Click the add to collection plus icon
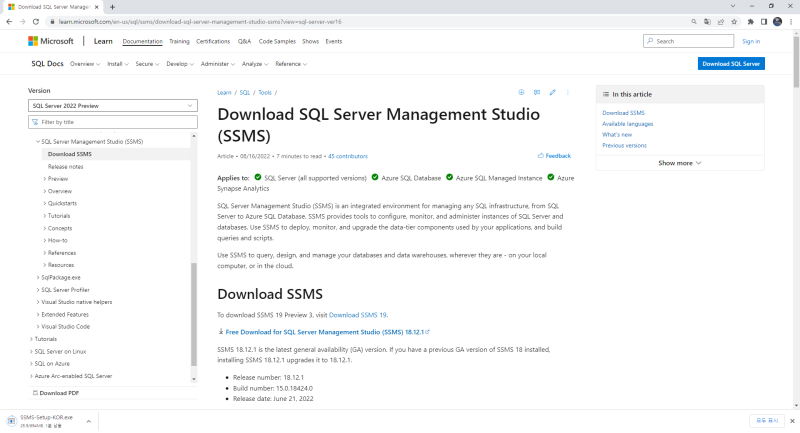Viewport: 800px width, 433px height. (x=521, y=92)
